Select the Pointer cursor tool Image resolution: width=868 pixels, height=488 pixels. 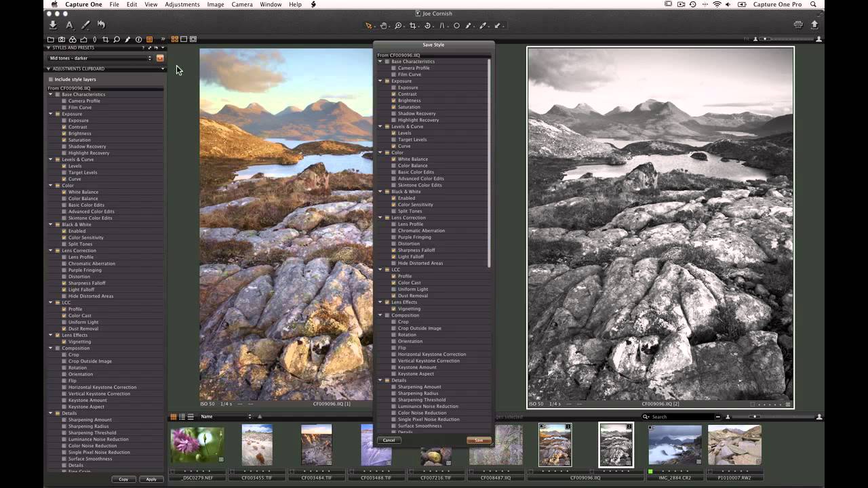tap(369, 26)
